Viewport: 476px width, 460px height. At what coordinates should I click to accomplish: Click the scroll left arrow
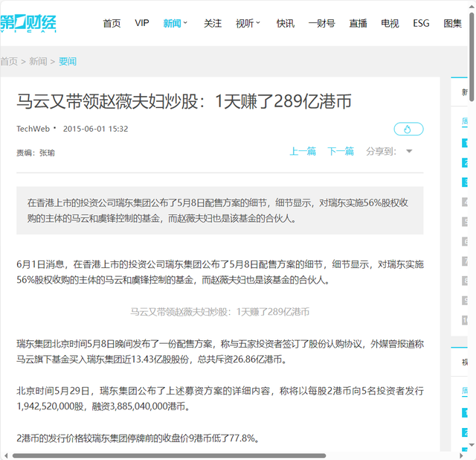point(6,456)
